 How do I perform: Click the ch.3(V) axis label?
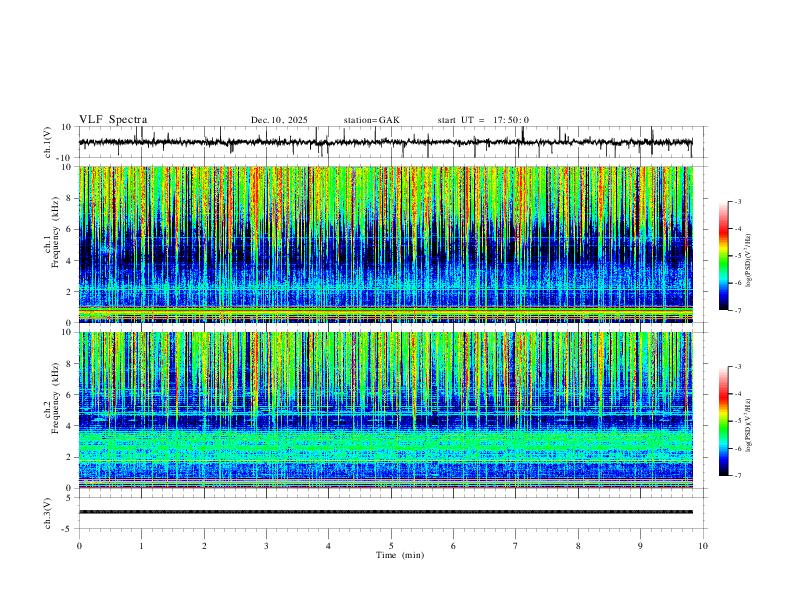48,514
